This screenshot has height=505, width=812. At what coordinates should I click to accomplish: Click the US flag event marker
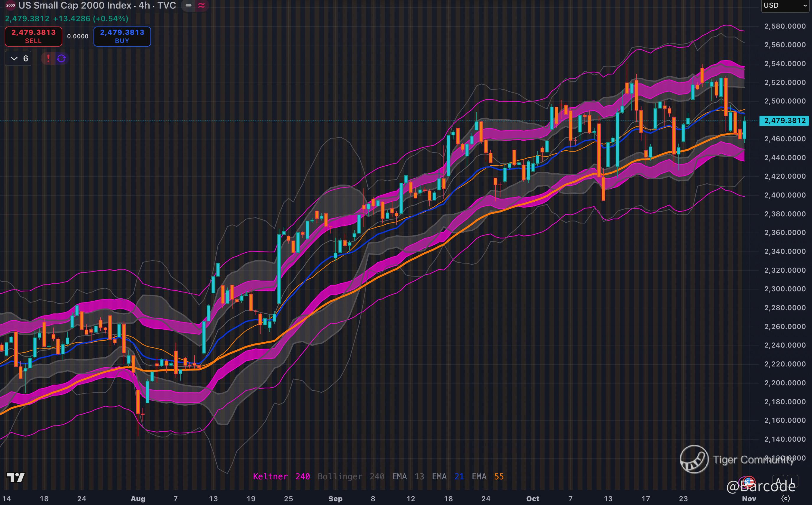[x=749, y=481]
